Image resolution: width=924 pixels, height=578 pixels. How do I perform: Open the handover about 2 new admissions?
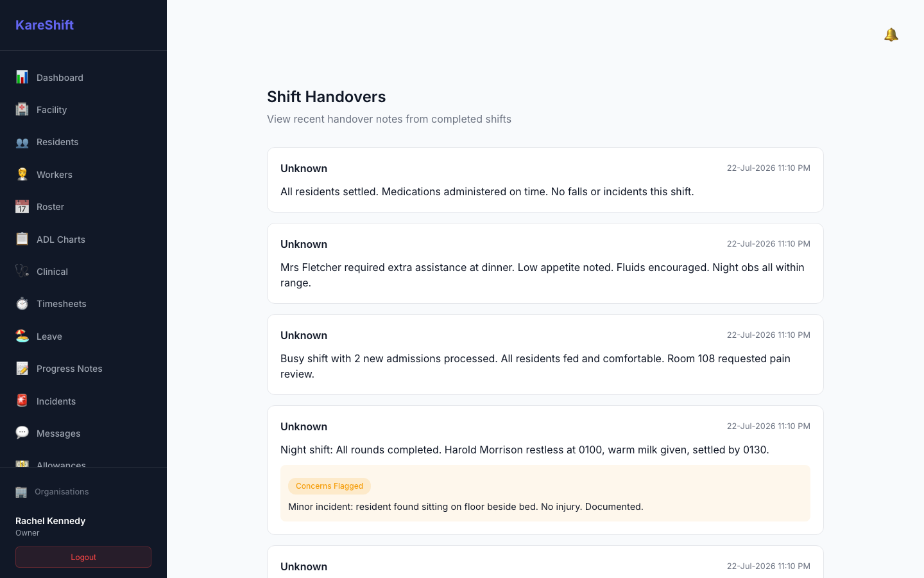(x=545, y=355)
